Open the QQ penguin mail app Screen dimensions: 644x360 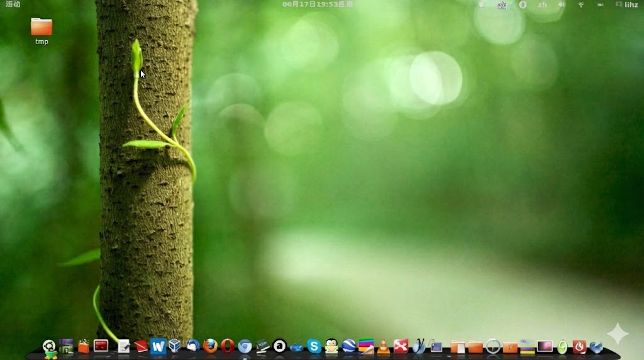331,346
